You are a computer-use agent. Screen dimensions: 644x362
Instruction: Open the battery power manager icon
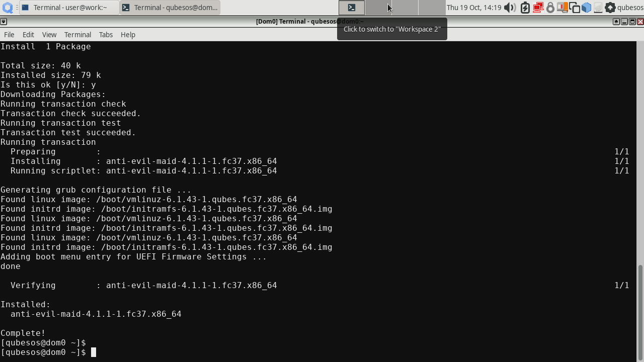coord(525,8)
